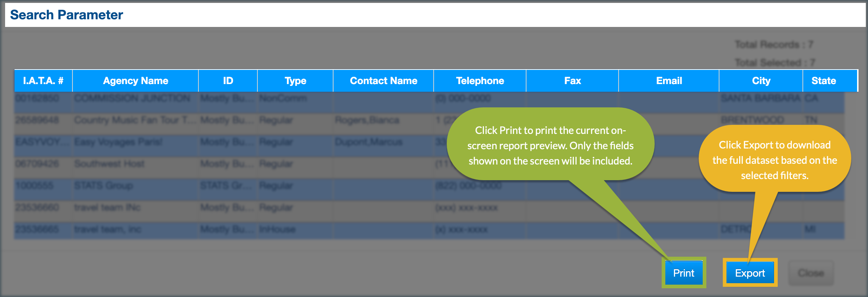The image size is (868, 297).
Task: Click the Print button
Action: [683, 273]
